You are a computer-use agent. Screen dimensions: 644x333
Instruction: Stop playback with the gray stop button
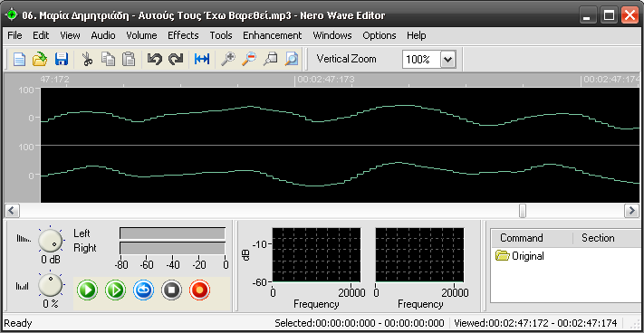click(172, 290)
